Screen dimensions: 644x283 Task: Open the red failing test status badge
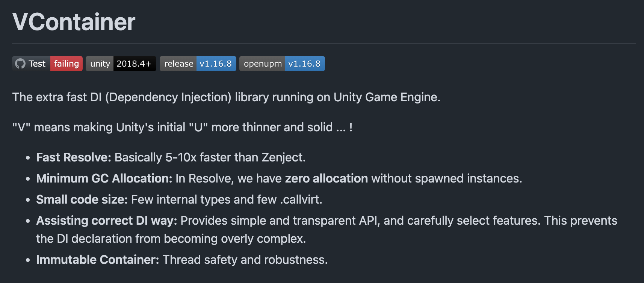[x=67, y=64]
